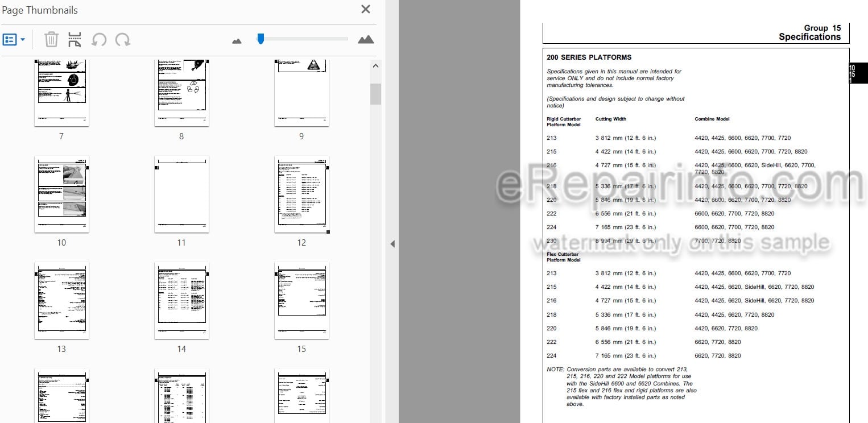Click the 'Combine Model' column header
This screenshot has width=868, height=423.
(712, 119)
